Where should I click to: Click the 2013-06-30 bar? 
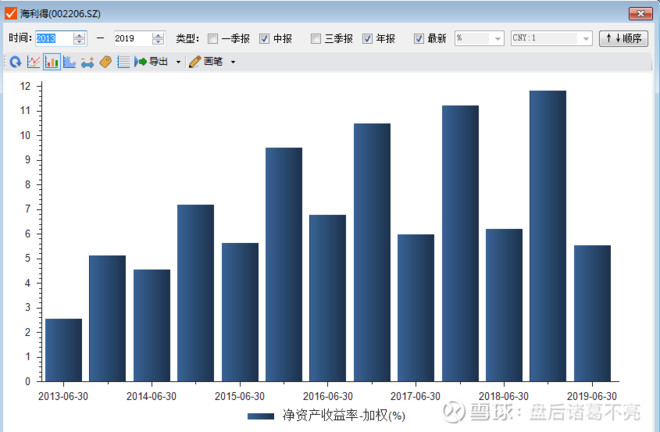coord(64,350)
